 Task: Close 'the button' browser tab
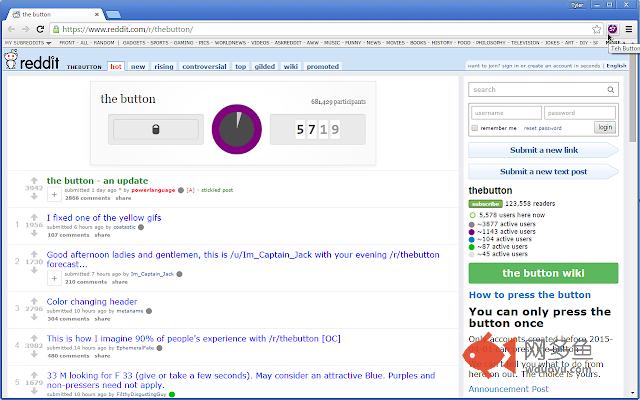97,14
